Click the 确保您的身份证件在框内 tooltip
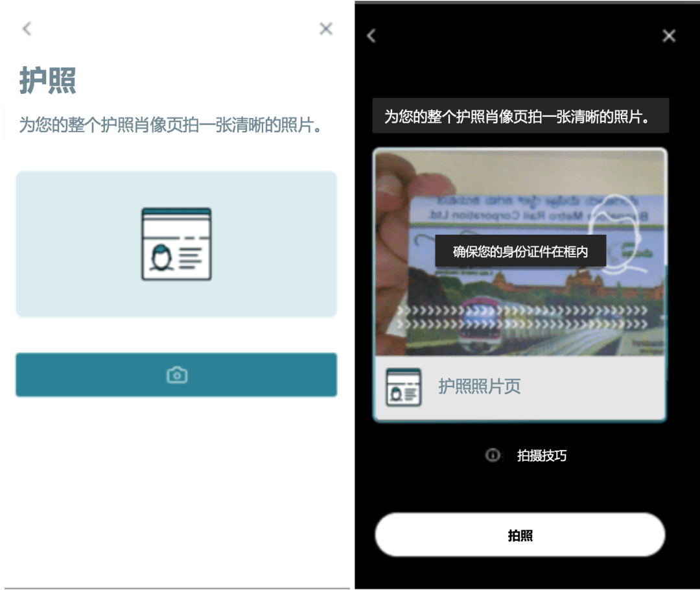The width and height of the screenshot is (700, 590). point(520,251)
